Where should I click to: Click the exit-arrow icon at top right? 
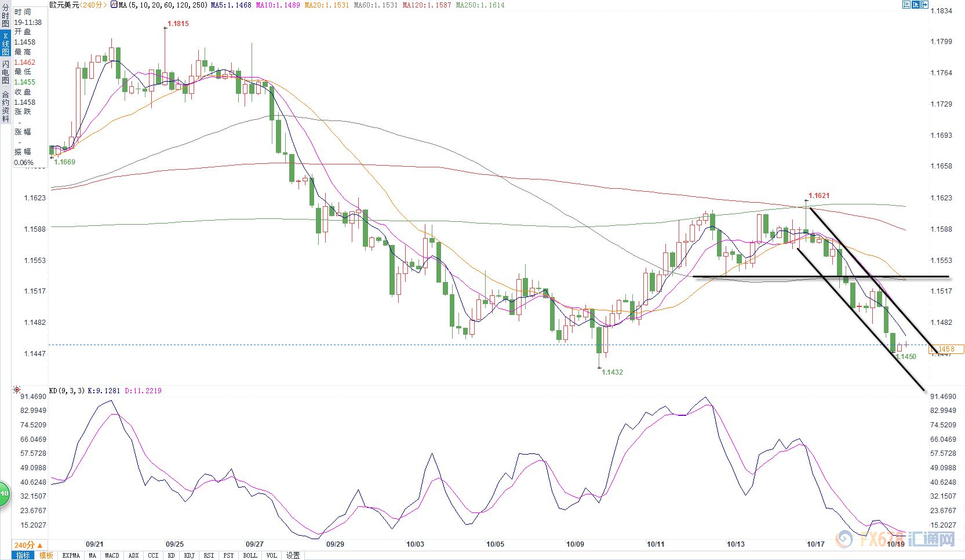click(925, 5)
